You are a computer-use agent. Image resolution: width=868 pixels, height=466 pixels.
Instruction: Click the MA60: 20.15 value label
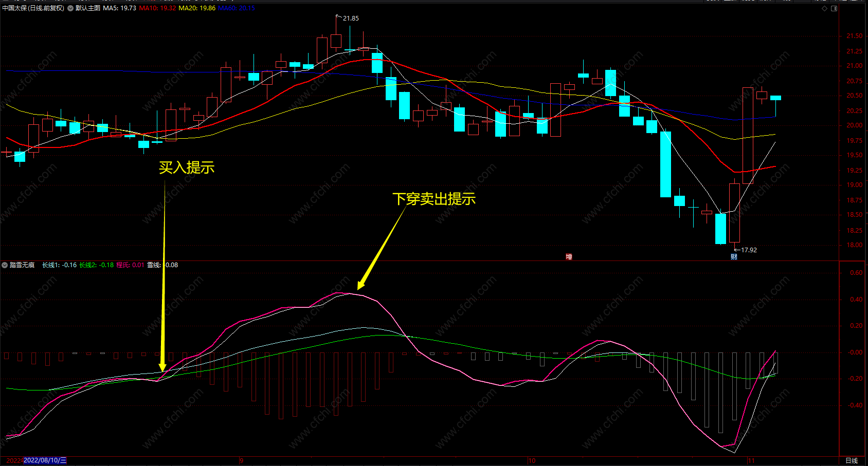237,8
